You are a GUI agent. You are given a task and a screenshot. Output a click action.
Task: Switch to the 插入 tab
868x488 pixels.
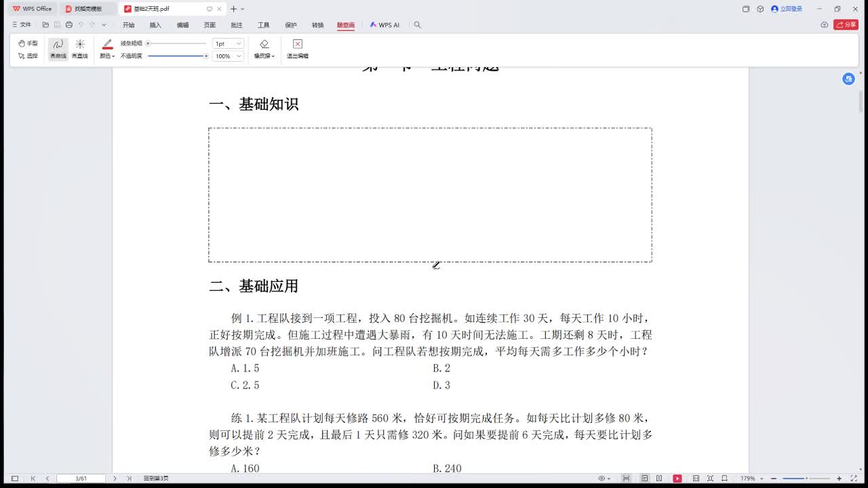(155, 25)
